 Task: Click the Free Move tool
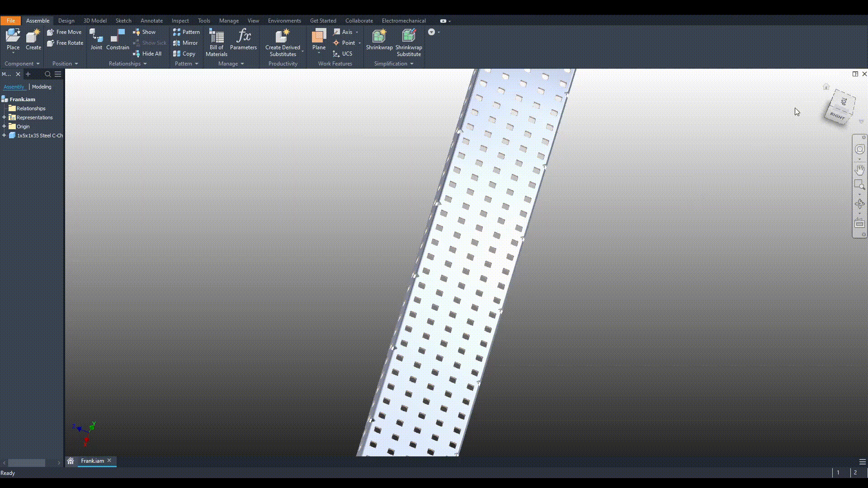(64, 32)
